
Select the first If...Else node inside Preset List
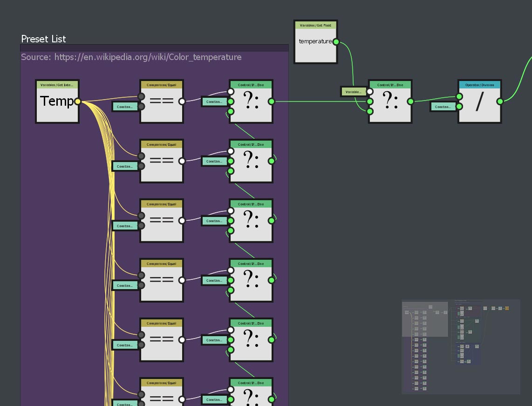[251, 101]
